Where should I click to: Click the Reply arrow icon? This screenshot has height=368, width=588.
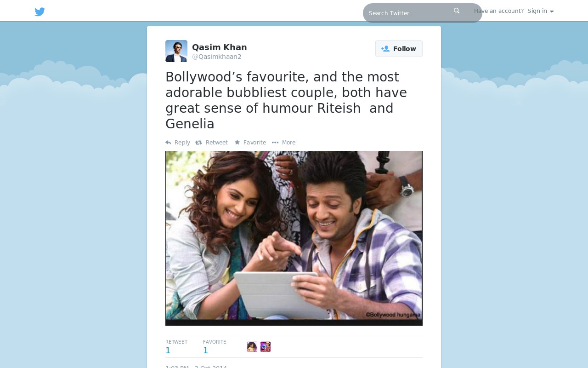tap(168, 143)
